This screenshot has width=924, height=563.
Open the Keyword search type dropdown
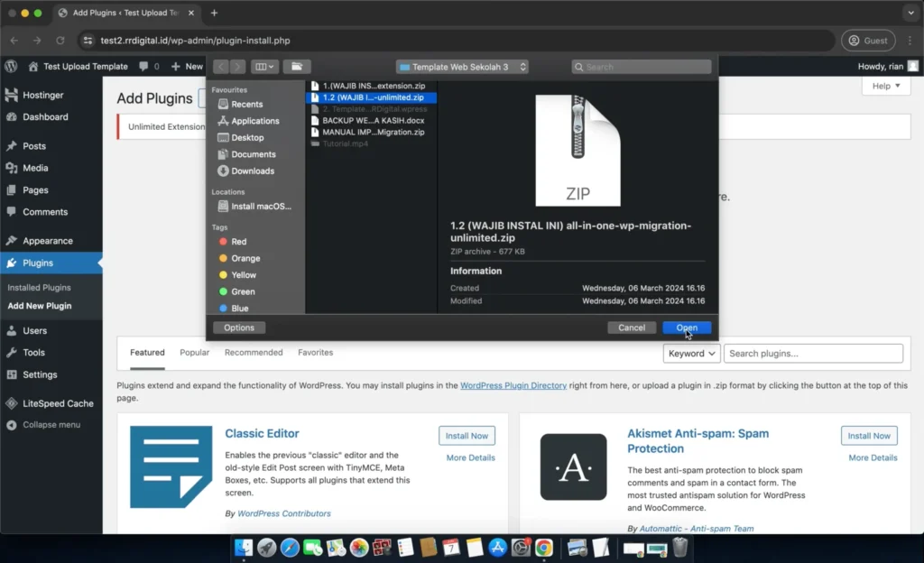(691, 354)
